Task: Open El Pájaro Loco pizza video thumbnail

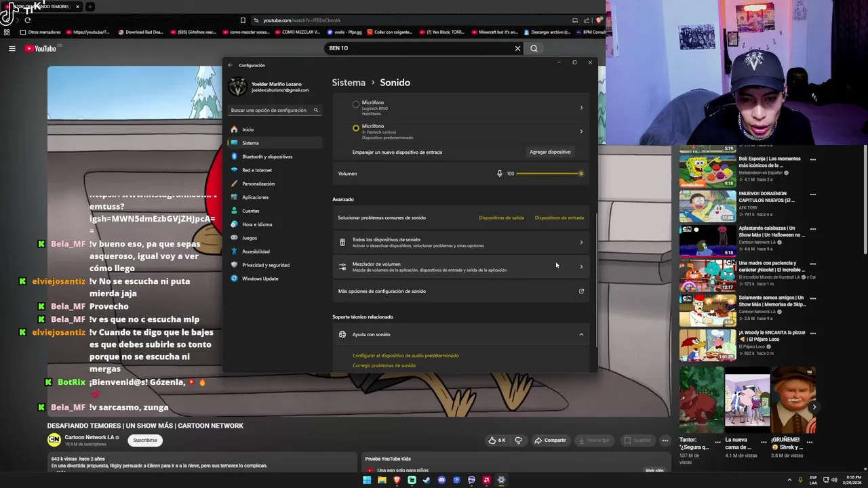Action: 707,344
